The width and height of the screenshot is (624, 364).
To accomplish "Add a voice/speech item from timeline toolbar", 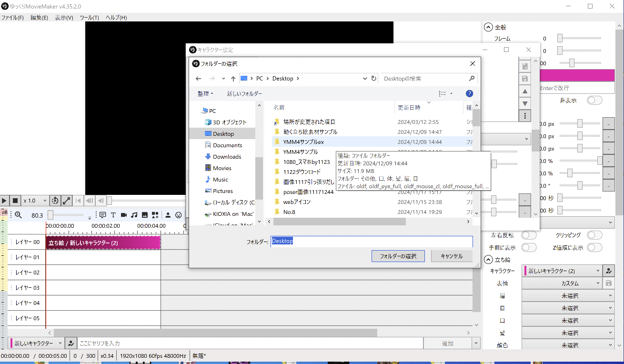I will (x=102, y=215).
